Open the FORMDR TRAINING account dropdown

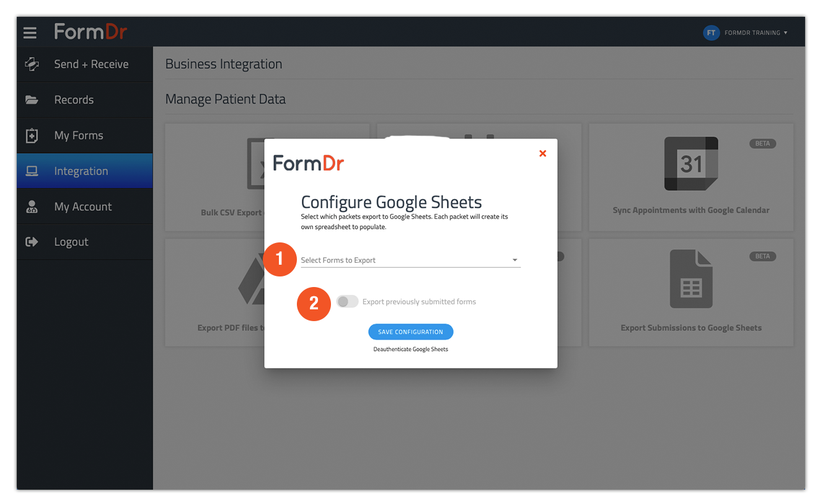[x=756, y=33]
